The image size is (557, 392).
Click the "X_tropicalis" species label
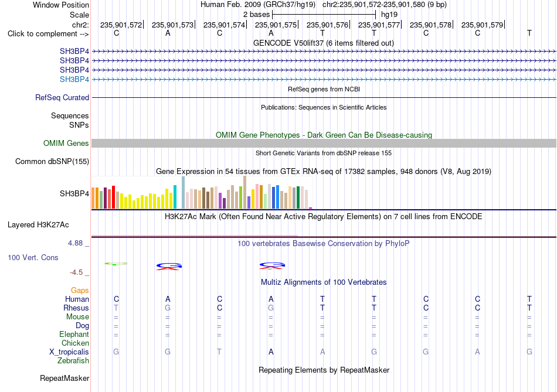[x=69, y=352]
